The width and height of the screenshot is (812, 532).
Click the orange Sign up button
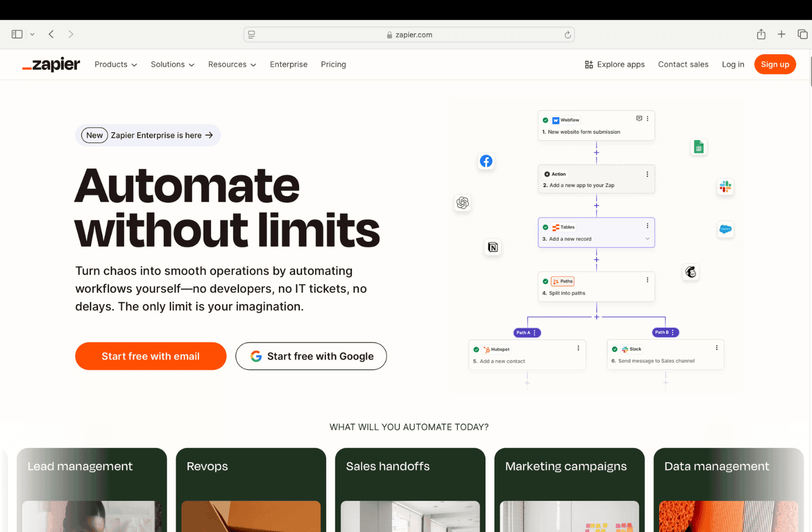coord(775,64)
